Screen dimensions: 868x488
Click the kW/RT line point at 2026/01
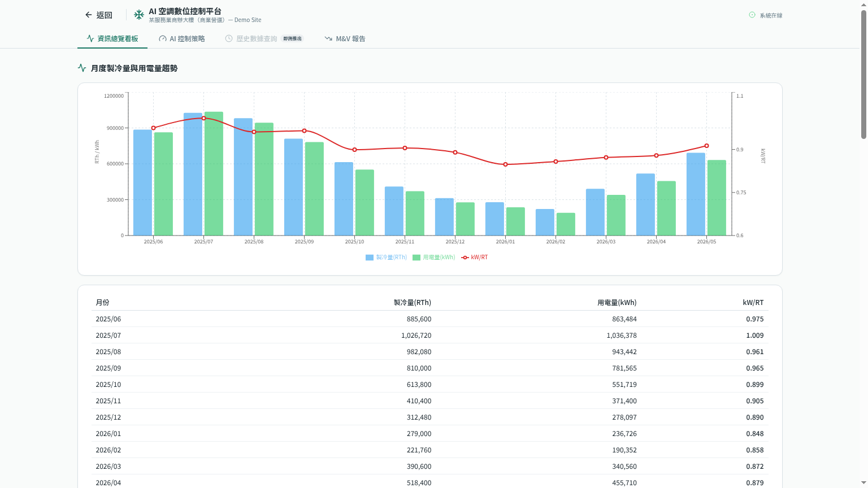click(505, 164)
